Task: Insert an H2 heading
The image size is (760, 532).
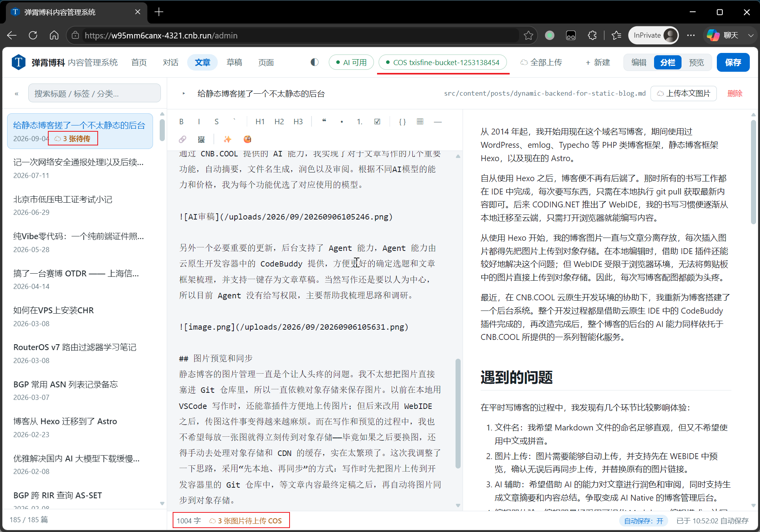Action: click(279, 122)
